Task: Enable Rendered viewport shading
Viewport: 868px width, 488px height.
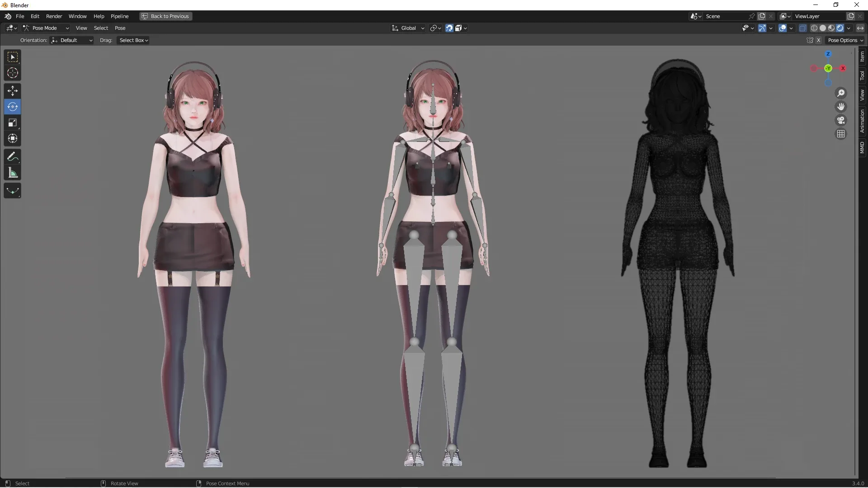Action: (840, 28)
